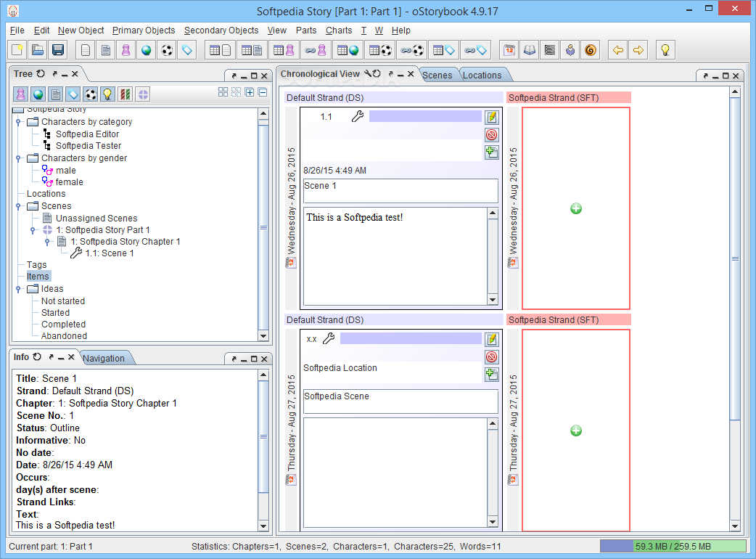The width and height of the screenshot is (756, 559).
Task: Select Softpedia Editor in tree
Action: tap(87, 134)
